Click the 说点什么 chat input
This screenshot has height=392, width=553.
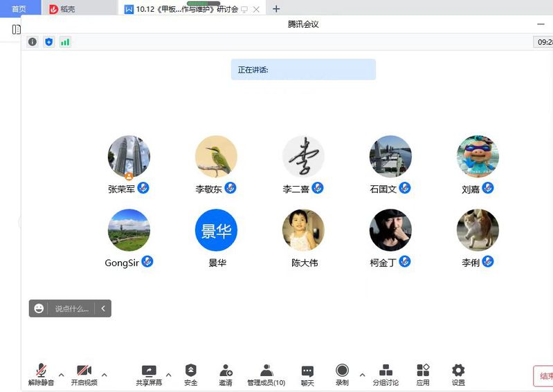pyautogui.click(x=71, y=309)
